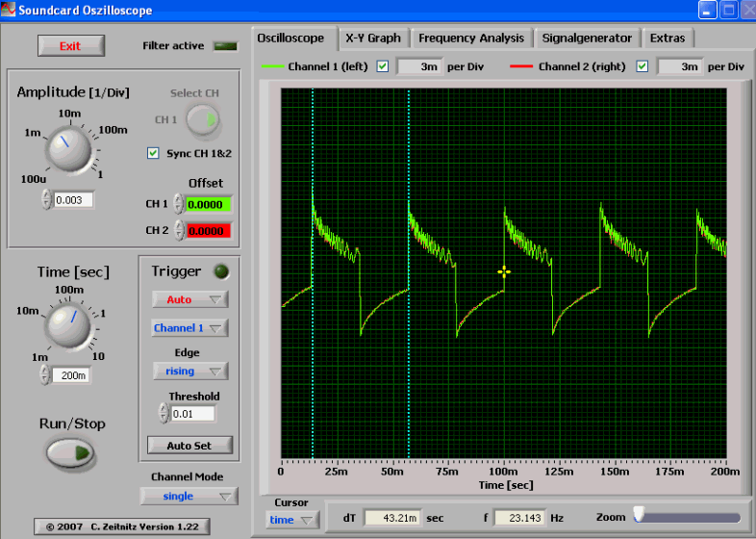
Task: Minimize the Soundcard Oszilloscope window
Action: point(708,11)
